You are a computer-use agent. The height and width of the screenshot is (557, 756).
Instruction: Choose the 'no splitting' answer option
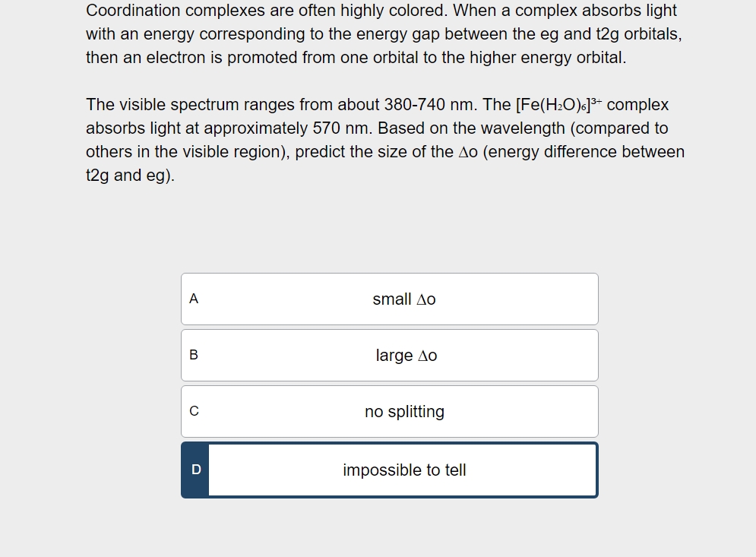pos(389,411)
